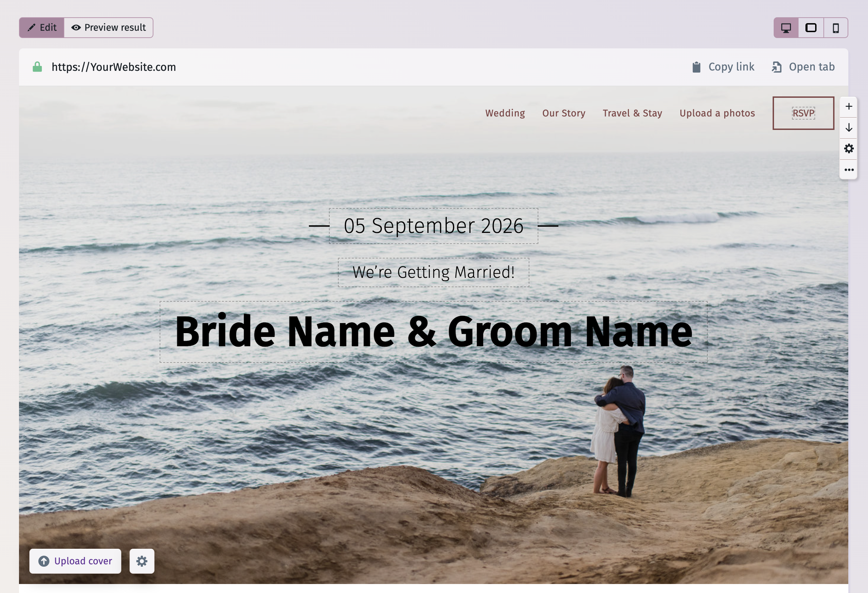
Task: Edit the Bride Name & Groom Name heading
Action: (x=434, y=331)
